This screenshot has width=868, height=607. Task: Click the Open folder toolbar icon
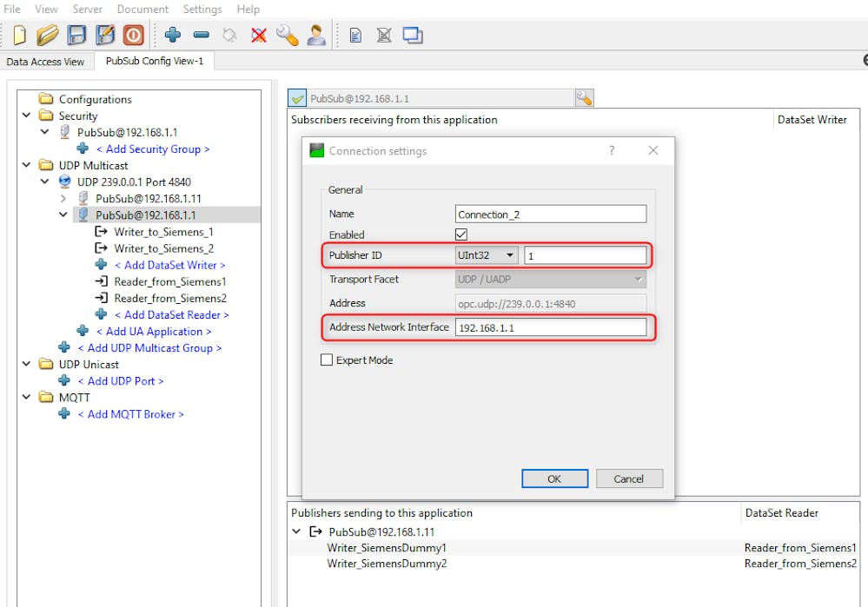coord(48,35)
